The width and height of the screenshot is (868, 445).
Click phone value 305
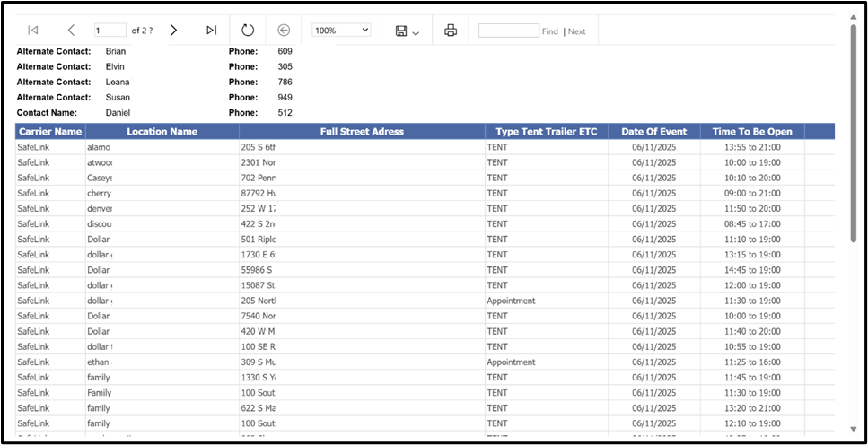point(285,67)
